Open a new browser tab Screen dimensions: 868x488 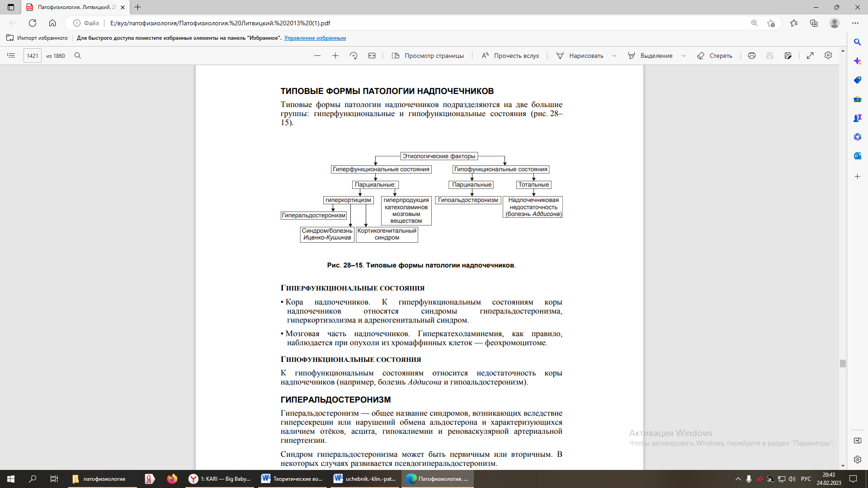point(138,7)
